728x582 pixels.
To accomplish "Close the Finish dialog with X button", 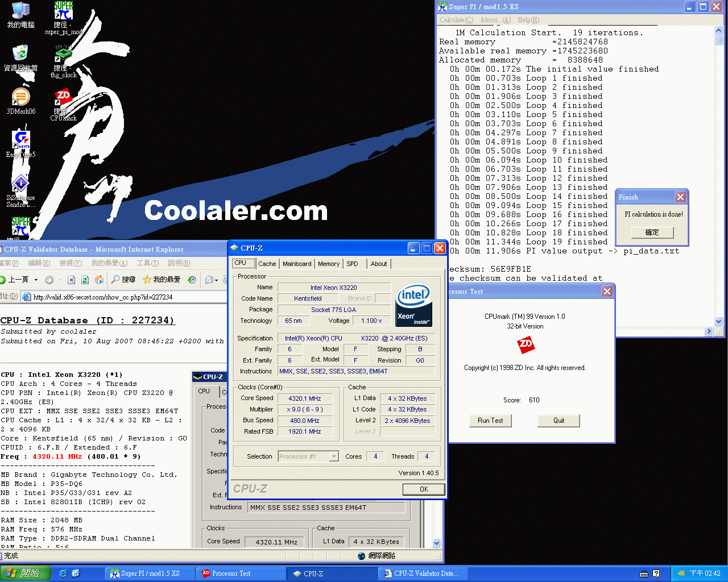I will [680, 197].
